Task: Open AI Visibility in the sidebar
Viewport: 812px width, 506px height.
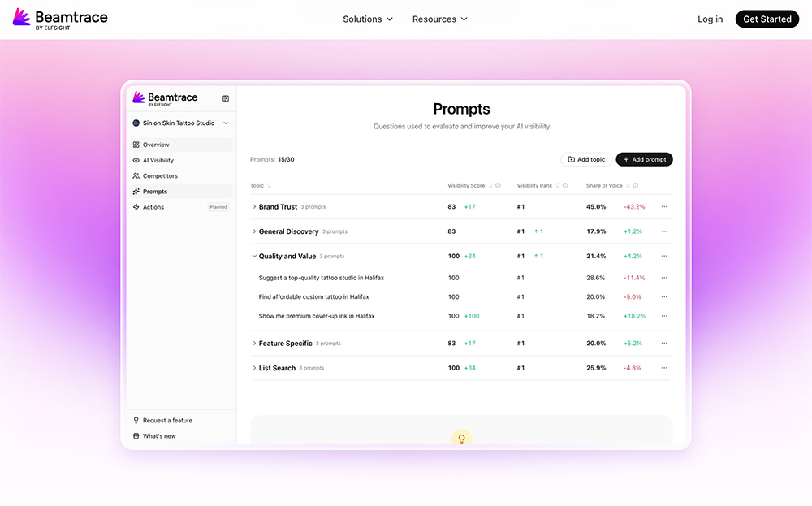Action: 181,161
